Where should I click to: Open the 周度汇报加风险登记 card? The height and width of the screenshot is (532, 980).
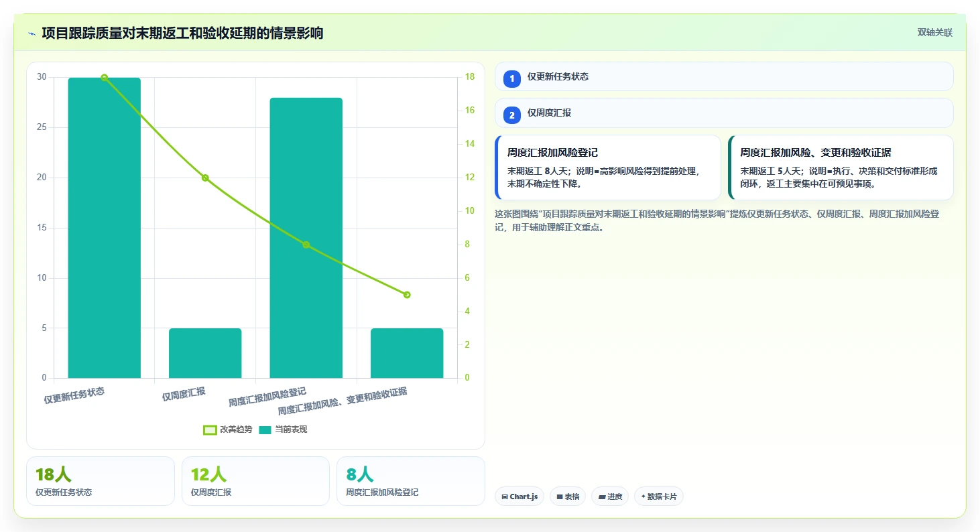[608, 168]
